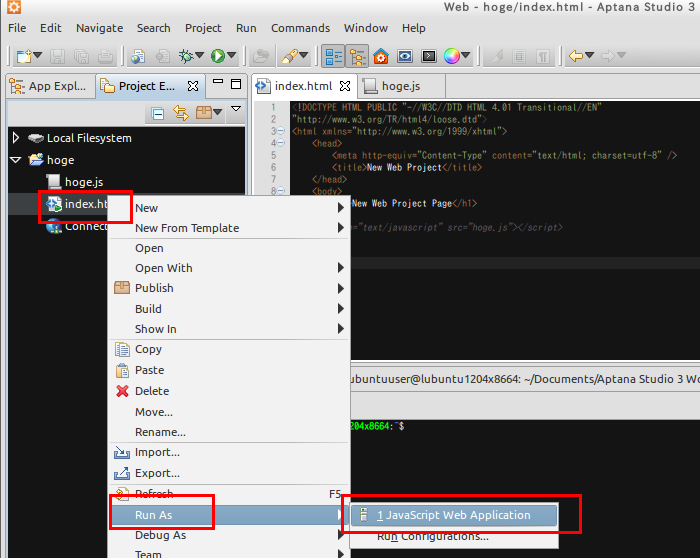
Task: Open the Back history dropdown arrow
Action: (590, 56)
